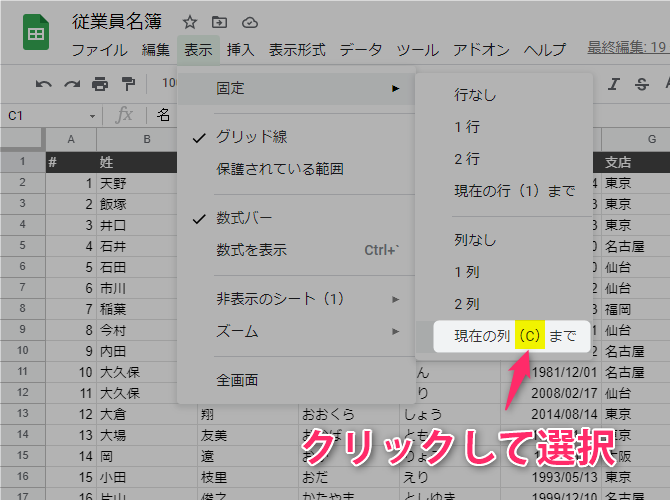The width and height of the screenshot is (670, 500).
Task: Open the 編集 menu
Action: (156, 50)
